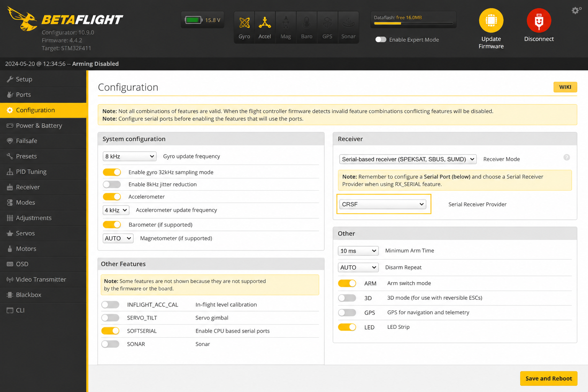Viewport: 588px width, 392px height.
Task: Click the Gyro sensor icon
Action: (x=244, y=23)
